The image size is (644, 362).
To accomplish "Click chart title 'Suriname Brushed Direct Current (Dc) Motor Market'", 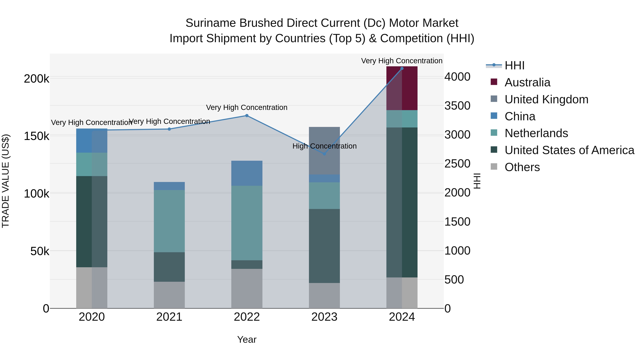I will pos(322,23).
